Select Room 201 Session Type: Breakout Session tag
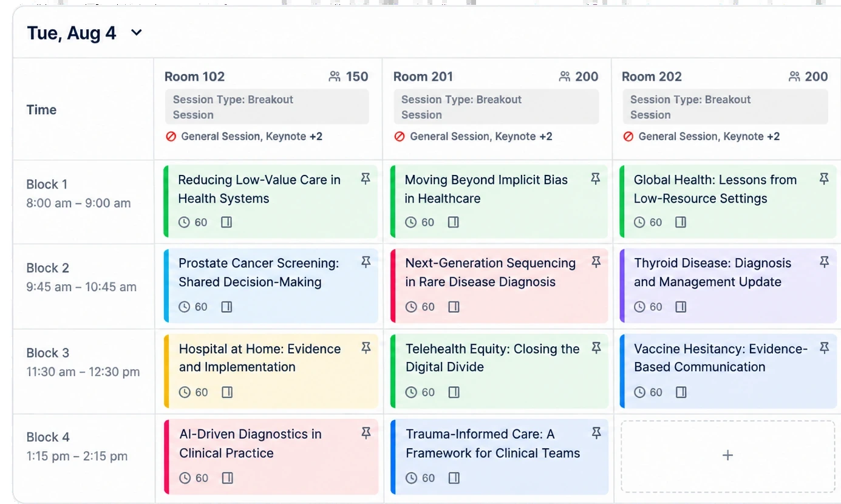The width and height of the screenshot is (841, 504). (496, 107)
